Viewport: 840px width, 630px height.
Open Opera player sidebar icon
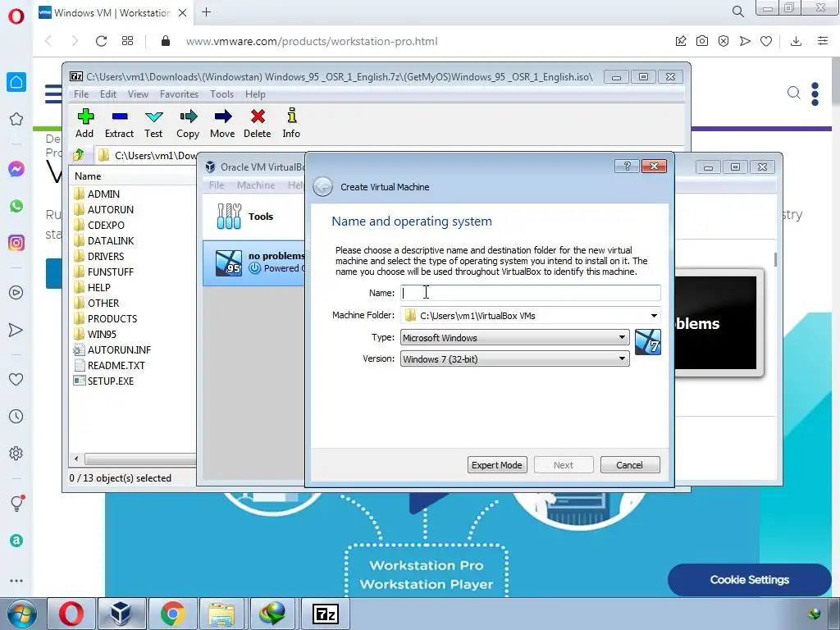pos(16,293)
